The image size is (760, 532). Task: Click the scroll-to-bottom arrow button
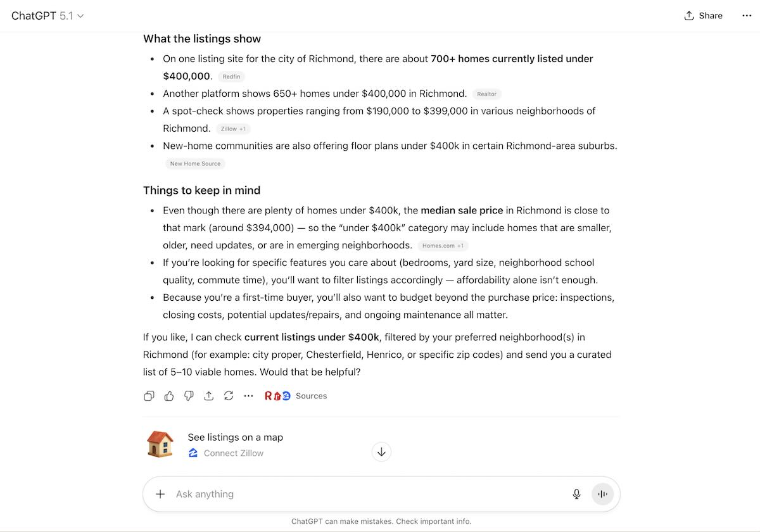coord(381,452)
